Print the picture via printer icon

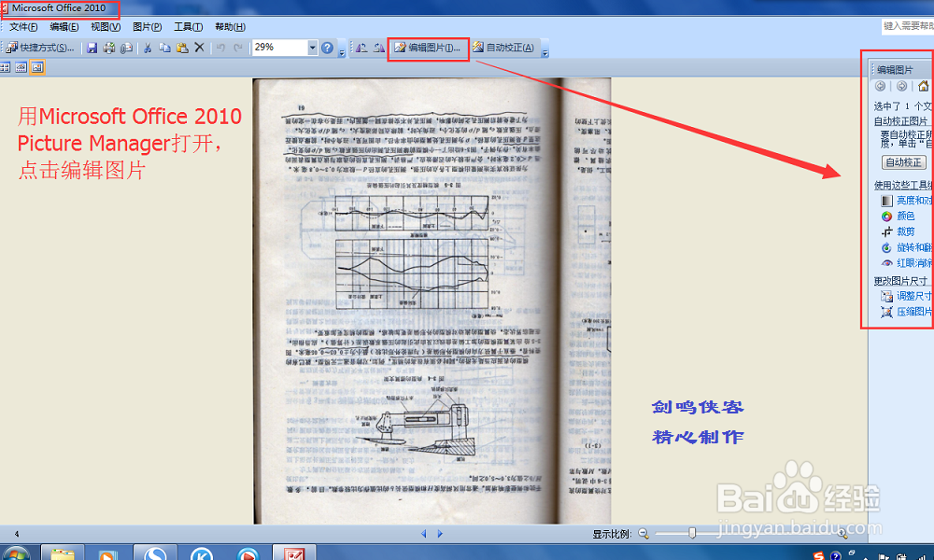[x=109, y=48]
